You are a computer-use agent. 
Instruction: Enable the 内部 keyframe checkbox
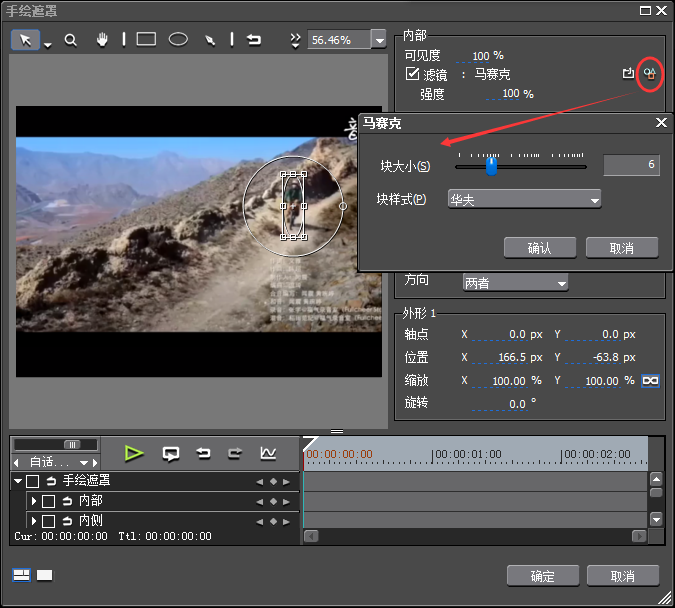click(x=48, y=501)
